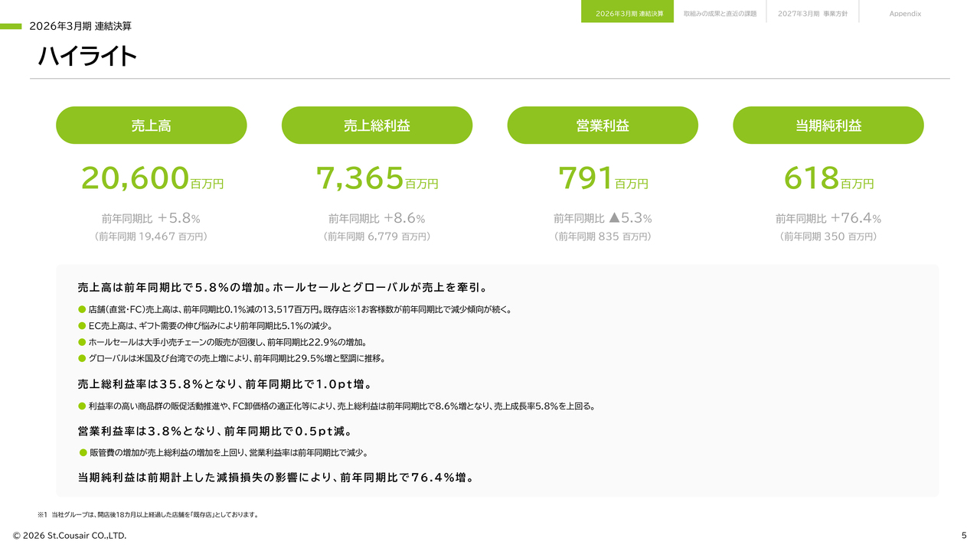Screen dimensions: 980x551
Task: Click the 売上高 green pill label
Action: tap(152, 126)
